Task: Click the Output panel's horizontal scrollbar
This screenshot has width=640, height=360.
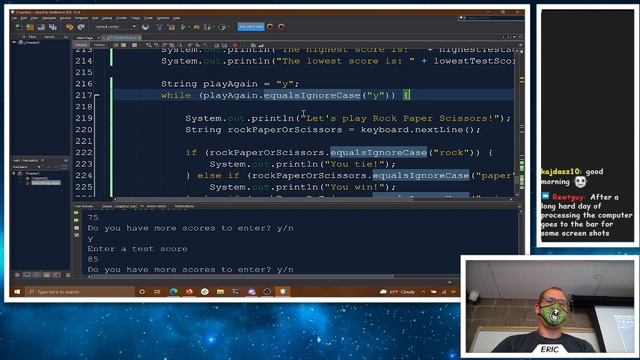Action: [241, 276]
